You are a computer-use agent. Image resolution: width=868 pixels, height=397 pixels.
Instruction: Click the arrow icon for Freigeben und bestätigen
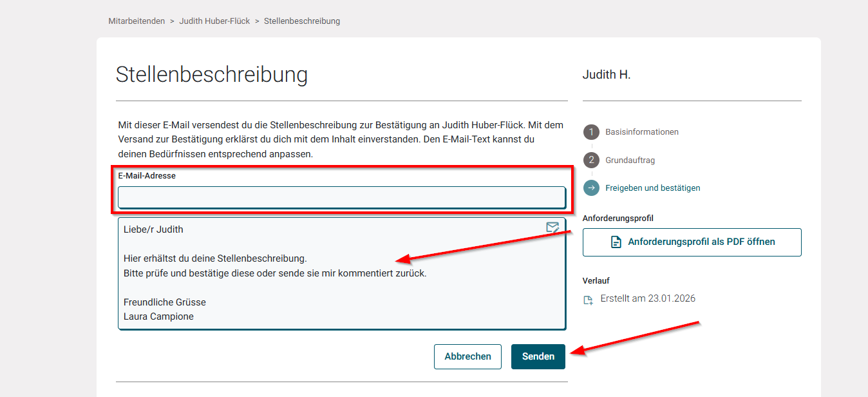click(x=592, y=188)
